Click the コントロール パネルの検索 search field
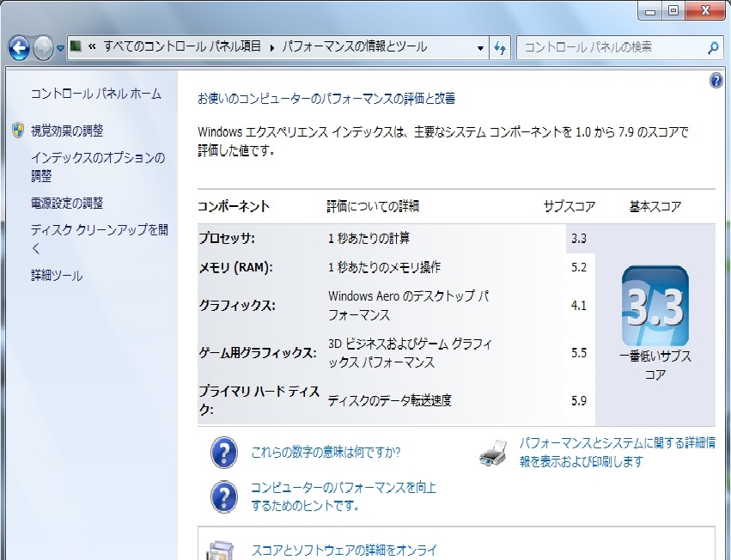 (610, 47)
